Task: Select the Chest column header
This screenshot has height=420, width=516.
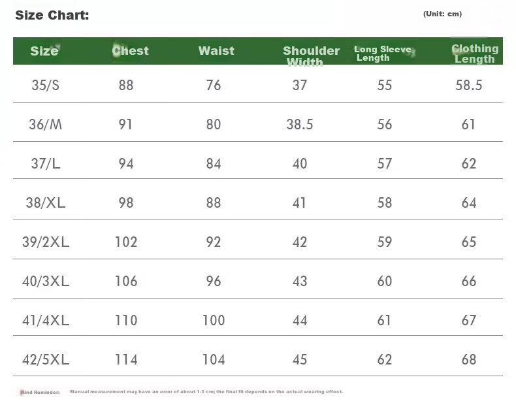Action: [x=131, y=51]
